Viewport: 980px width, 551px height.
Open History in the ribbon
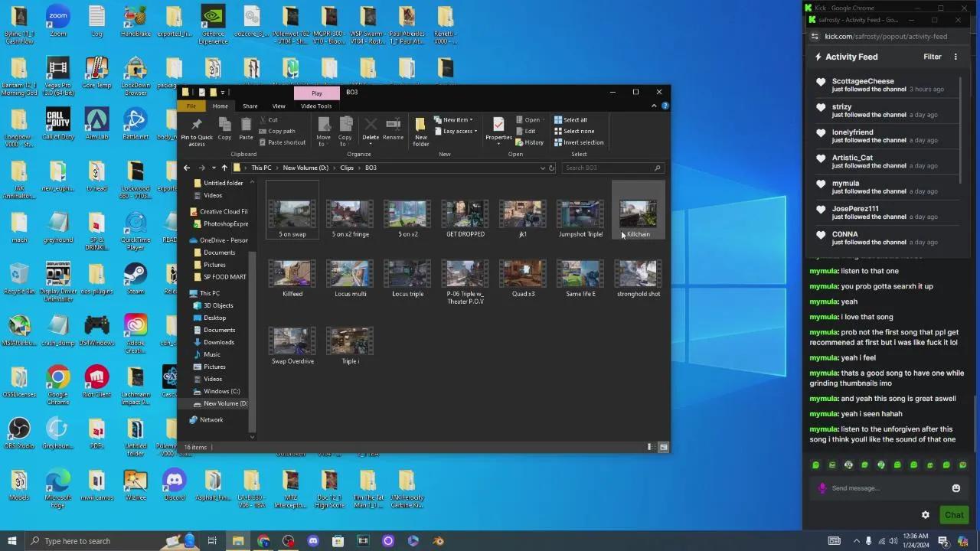tap(530, 142)
